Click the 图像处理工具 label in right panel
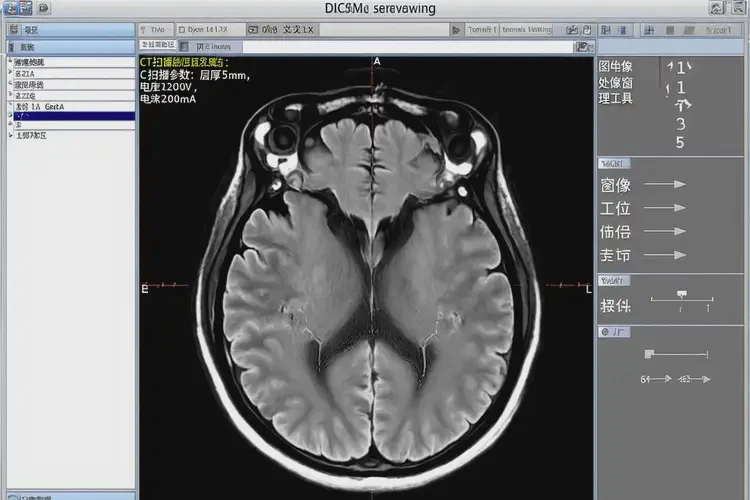Screen dimensions: 750x500 click(x=614, y=82)
